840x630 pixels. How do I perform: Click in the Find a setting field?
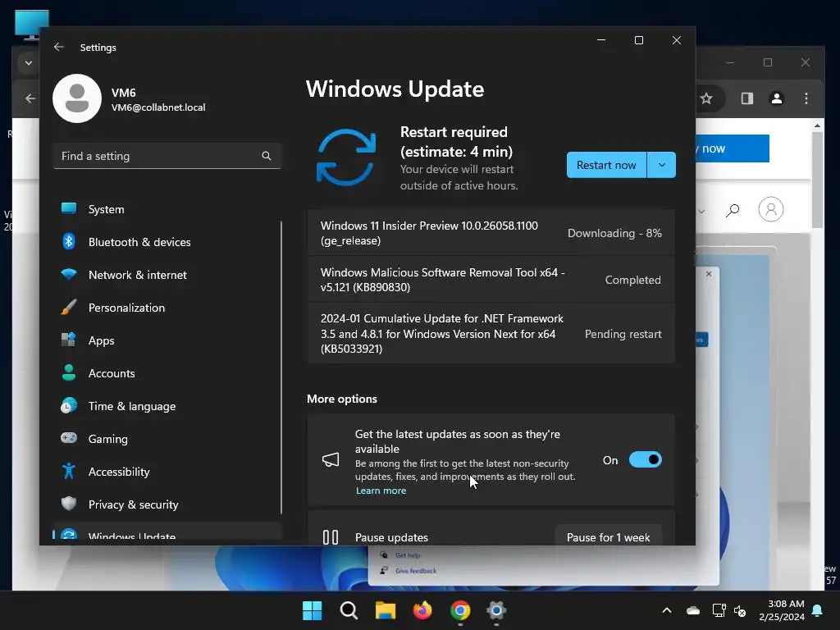pos(167,156)
